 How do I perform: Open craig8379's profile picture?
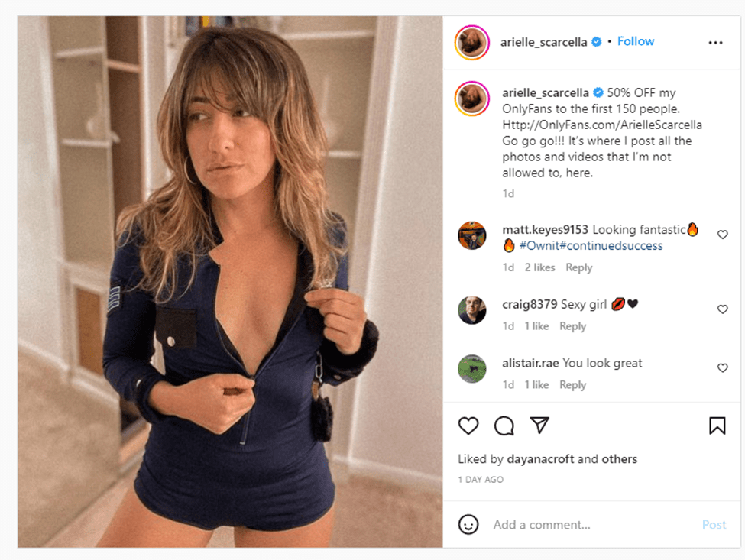[471, 310]
